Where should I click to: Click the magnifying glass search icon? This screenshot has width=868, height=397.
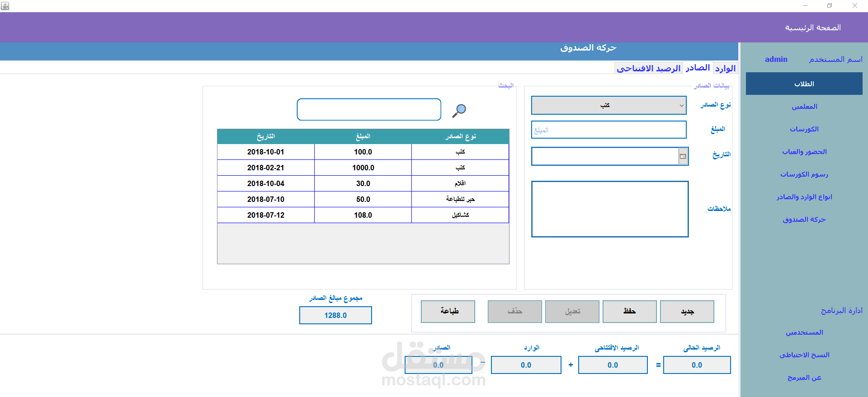(459, 110)
